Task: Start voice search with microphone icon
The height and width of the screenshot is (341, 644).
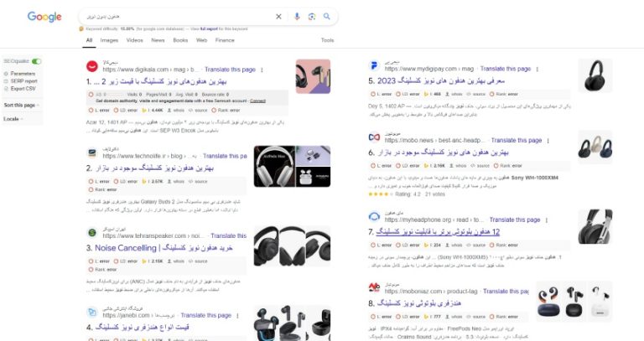Action: click(x=297, y=17)
